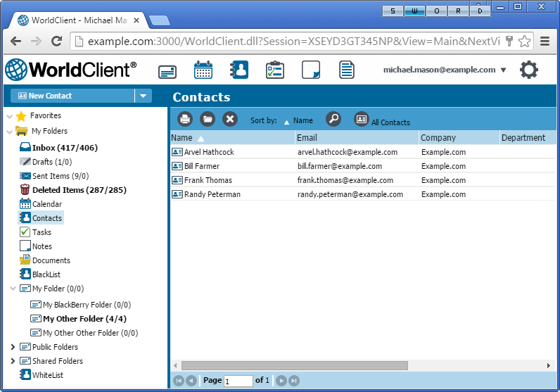Open the settings gear icon

528,70
